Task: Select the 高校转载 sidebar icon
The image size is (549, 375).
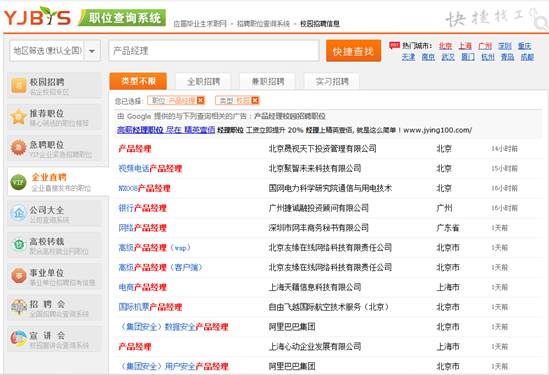Action: pyautogui.click(x=19, y=244)
